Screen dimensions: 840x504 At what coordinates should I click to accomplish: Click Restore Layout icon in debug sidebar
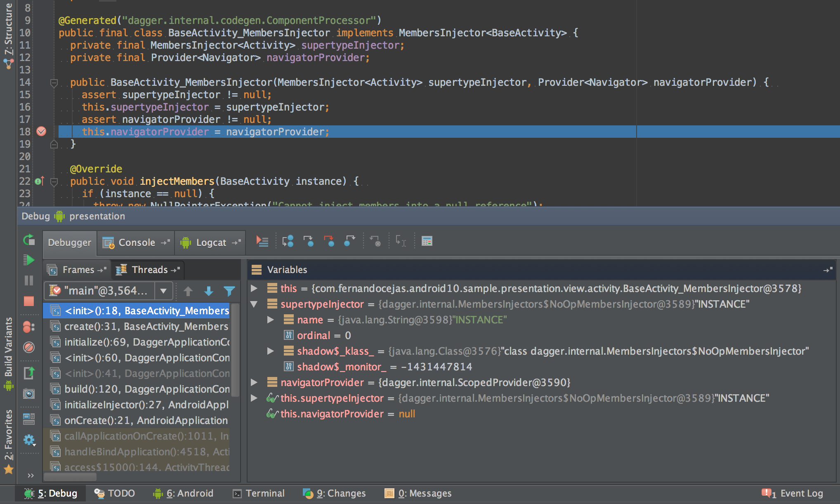click(29, 419)
